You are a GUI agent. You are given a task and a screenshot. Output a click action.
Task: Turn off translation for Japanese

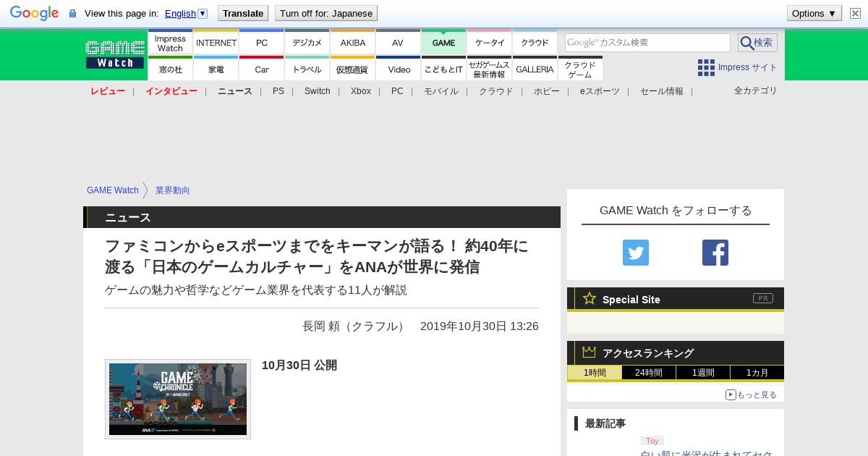(325, 13)
